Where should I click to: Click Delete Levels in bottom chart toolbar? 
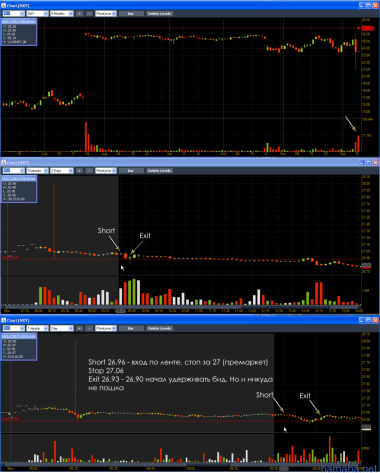[159, 328]
